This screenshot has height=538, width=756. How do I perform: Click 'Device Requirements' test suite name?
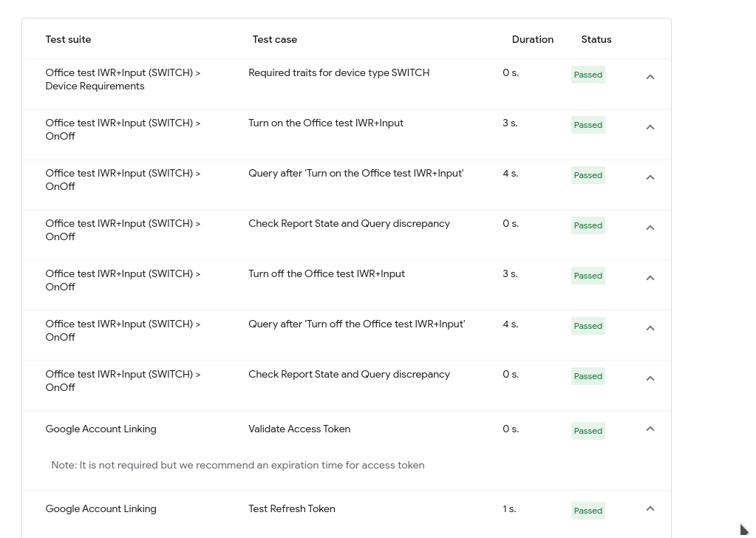click(95, 86)
